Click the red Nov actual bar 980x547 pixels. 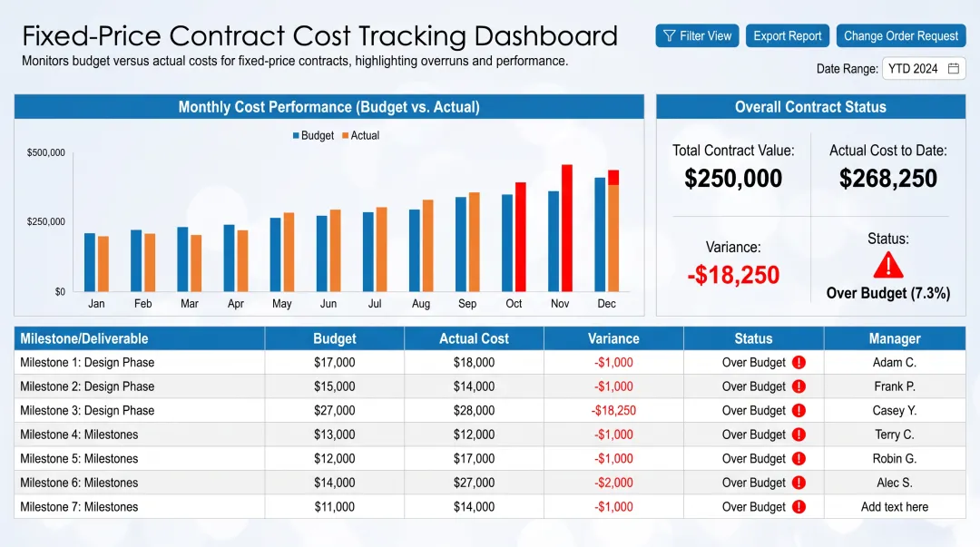567,229
